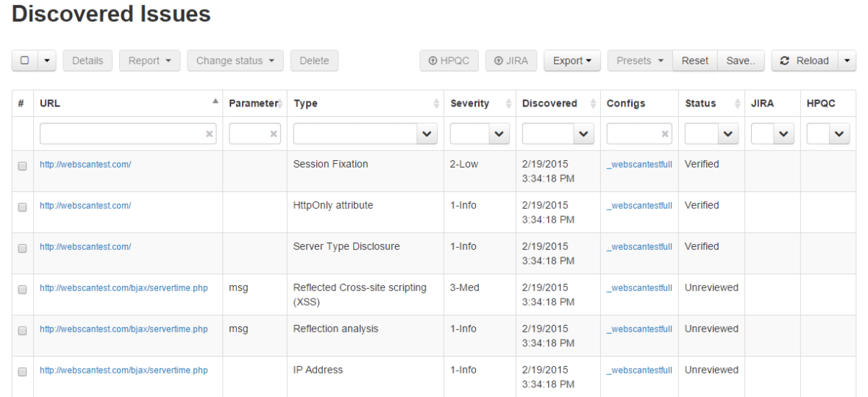Click the Reset button
This screenshot has width=868, height=397.
pos(694,61)
